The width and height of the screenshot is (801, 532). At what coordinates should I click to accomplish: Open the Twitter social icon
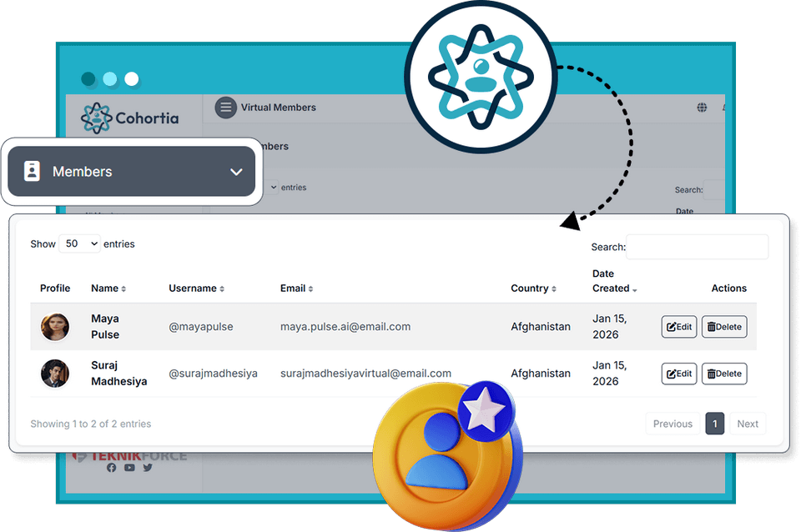(148, 467)
